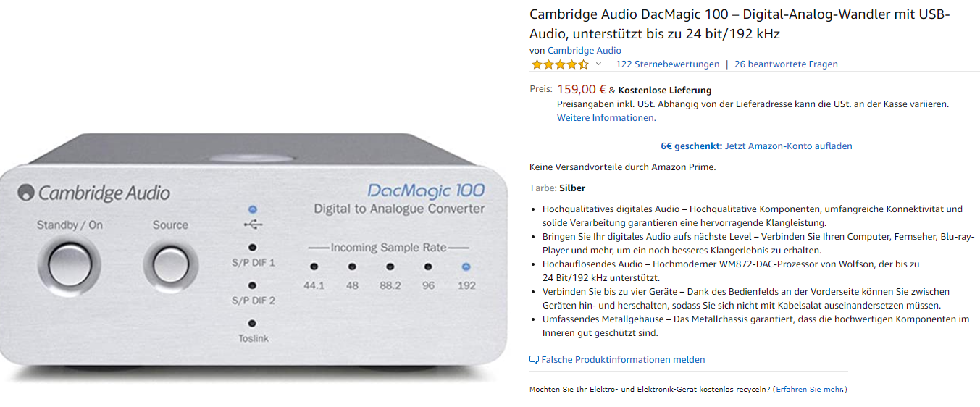Image resolution: width=980 pixels, height=407 pixels.
Task: Click Weitere Informationen about the price
Action: [x=606, y=117]
